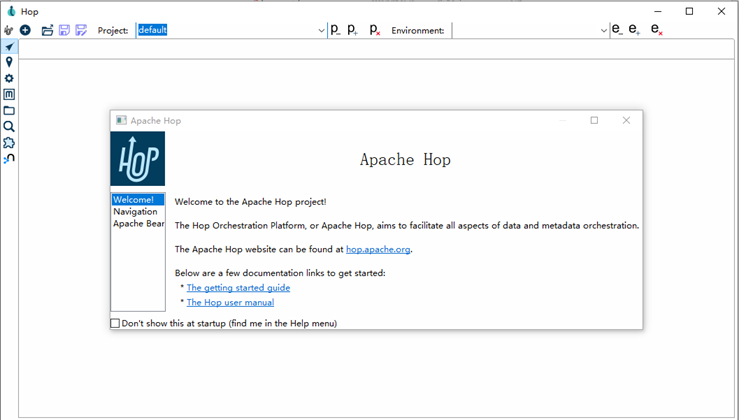
Task: Open a file with the folder icon
Action: [47, 30]
